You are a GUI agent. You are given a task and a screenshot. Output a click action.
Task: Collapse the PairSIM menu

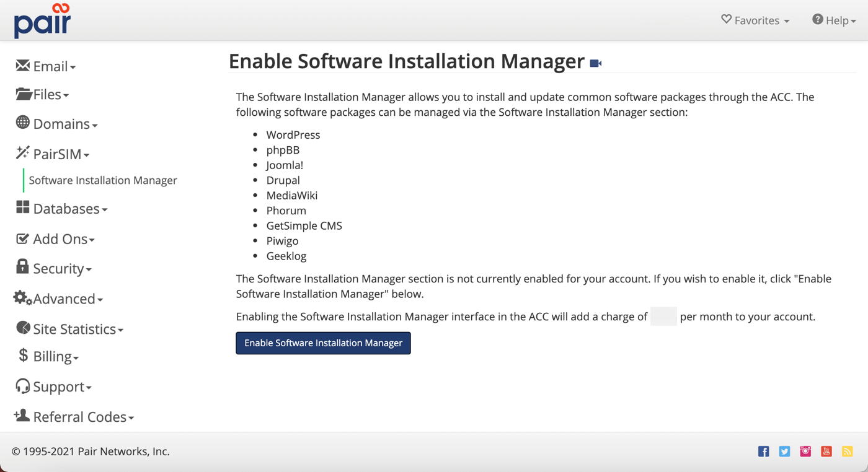pos(53,154)
